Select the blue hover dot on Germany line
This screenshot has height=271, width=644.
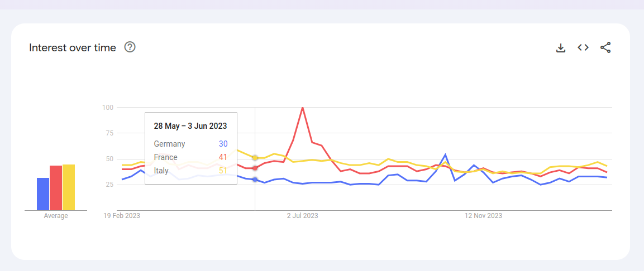pyautogui.click(x=255, y=179)
